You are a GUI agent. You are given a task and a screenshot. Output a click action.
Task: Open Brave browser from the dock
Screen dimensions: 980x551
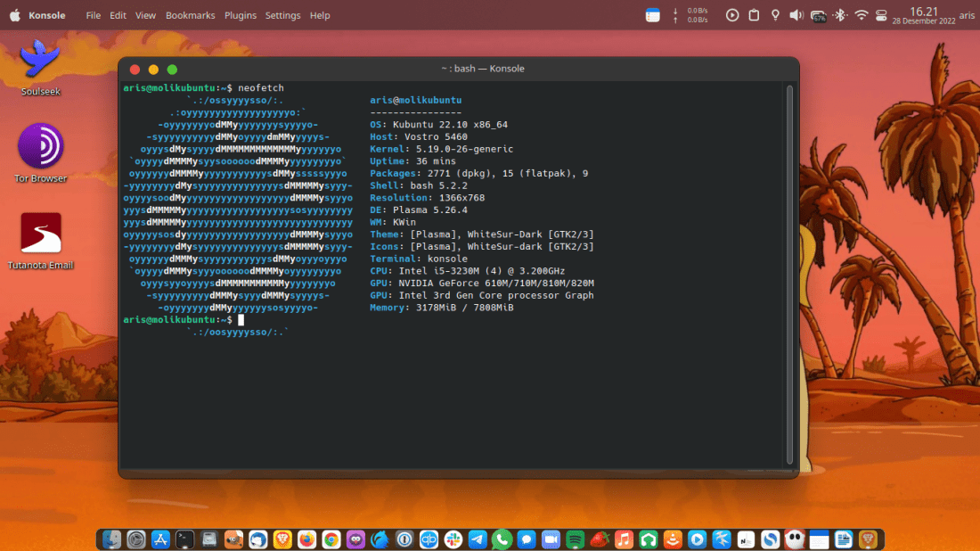[282, 539]
